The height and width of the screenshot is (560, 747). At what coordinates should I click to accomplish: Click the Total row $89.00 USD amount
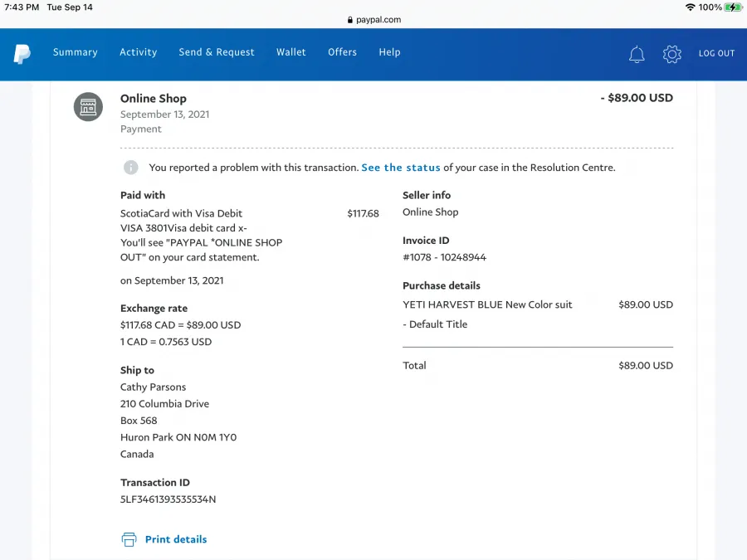(x=646, y=365)
